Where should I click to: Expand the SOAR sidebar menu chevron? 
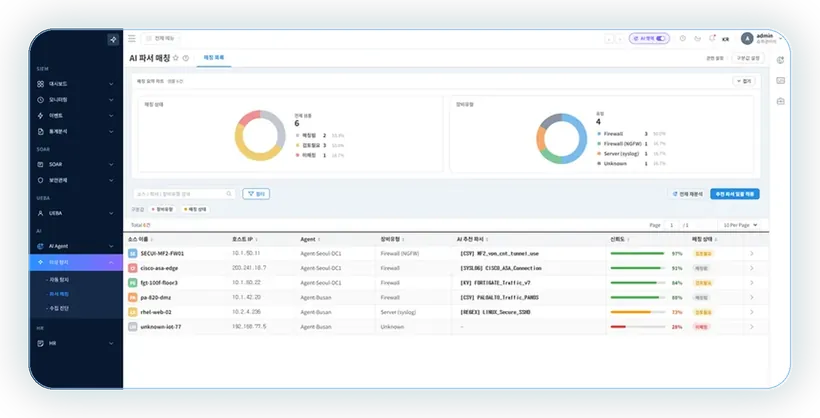click(x=111, y=164)
